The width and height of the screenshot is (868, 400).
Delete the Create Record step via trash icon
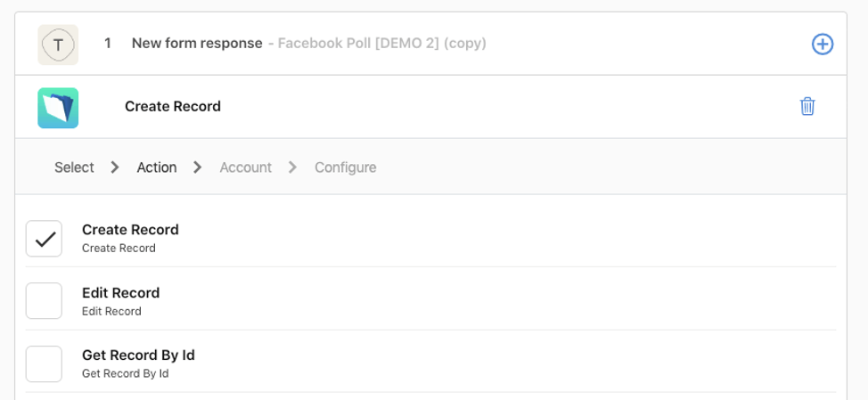tap(807, 106)
